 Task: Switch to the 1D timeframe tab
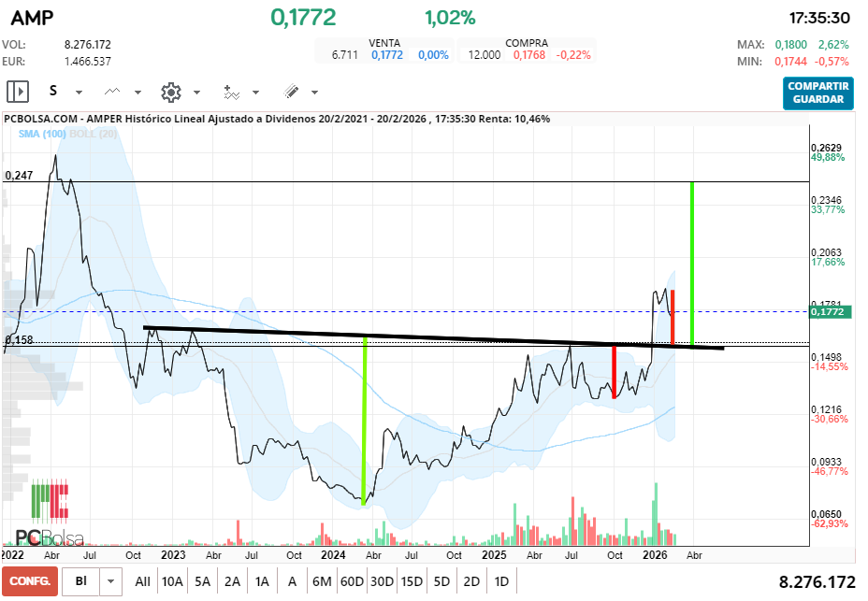tap(501, 580)
